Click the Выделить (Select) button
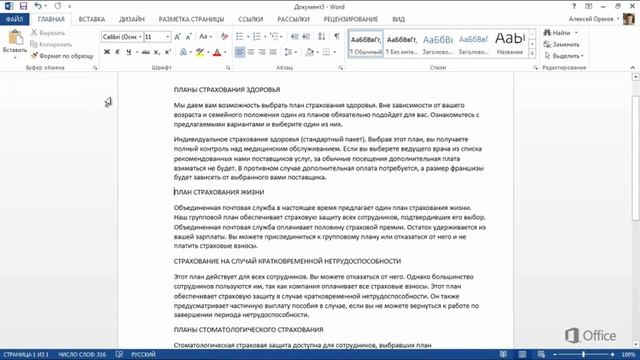Image resolution: width=640 pixels, height=360 pixels. pyautogui.click(x=564, y=56)
